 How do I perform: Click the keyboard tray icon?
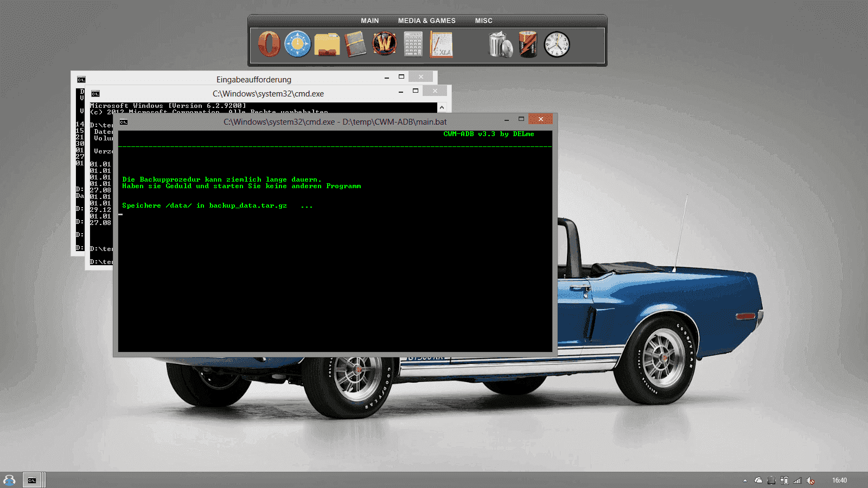coord(771,480)
